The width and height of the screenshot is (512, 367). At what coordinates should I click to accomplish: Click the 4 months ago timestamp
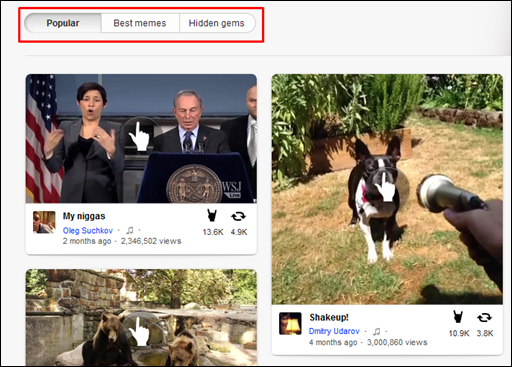pyautogui.click(x=333, y=342)
